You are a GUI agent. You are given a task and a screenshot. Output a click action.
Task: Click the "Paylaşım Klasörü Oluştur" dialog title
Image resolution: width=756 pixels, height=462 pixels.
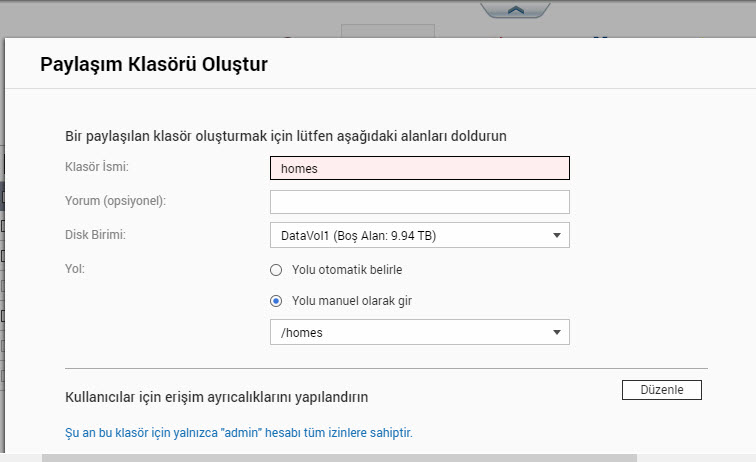[x=154, y=65]
